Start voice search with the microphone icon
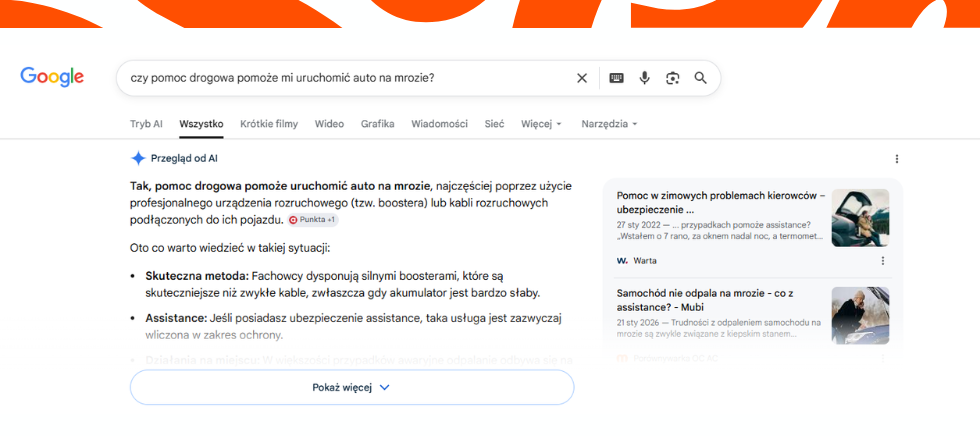Image resolution: width=980 pixels, height=436 pixels. (644, 78)
